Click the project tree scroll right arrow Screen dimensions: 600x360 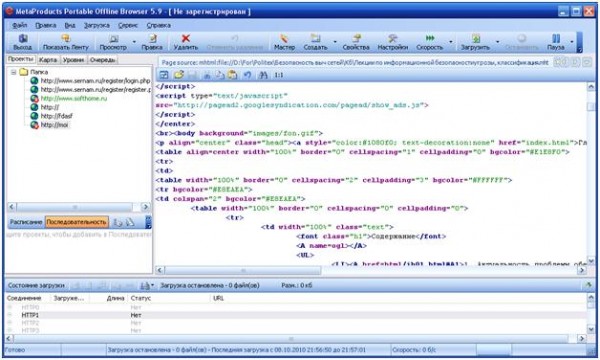click(x=145, y=207)
